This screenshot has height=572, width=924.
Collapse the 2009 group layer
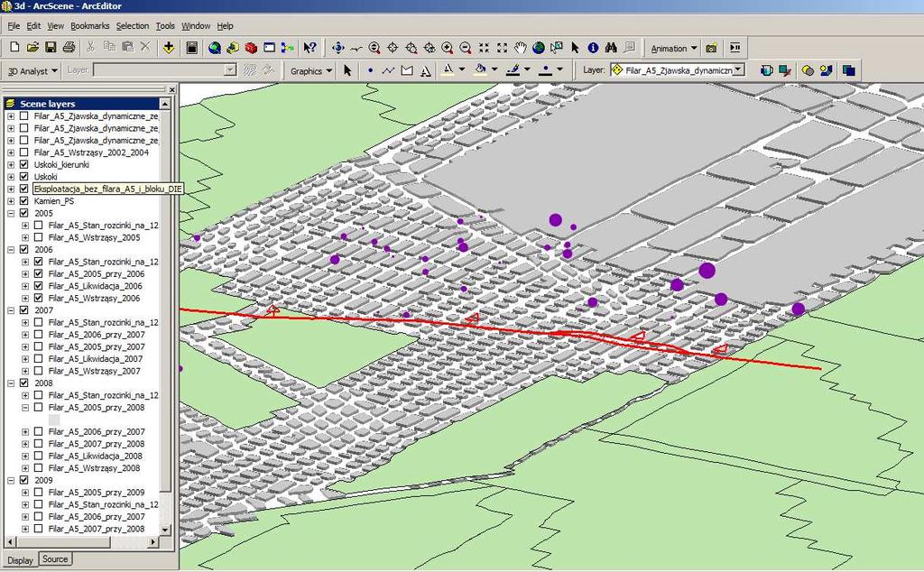pos(11,480)
